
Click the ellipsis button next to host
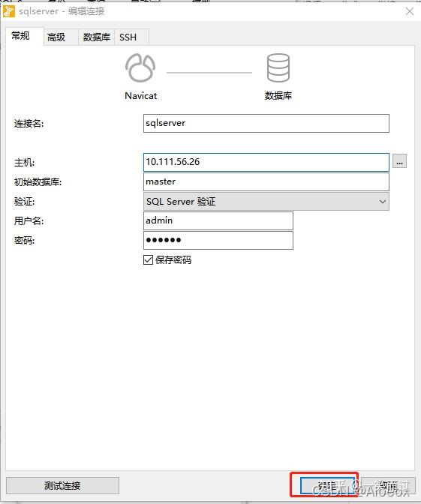[x=399, y=161]
